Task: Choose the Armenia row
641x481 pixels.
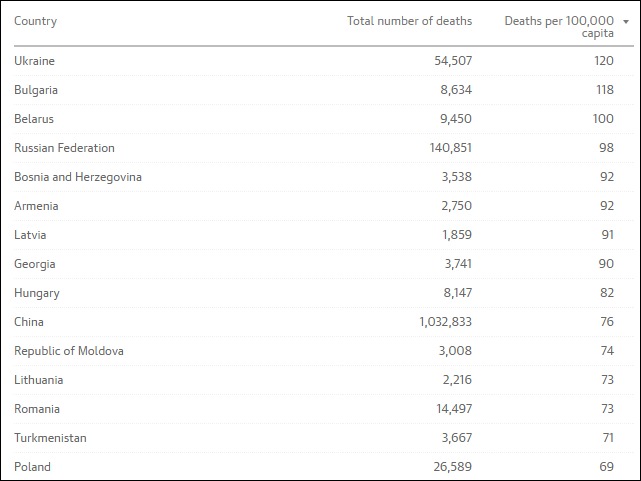Action: pyautogui.click(x=36, y=206)
